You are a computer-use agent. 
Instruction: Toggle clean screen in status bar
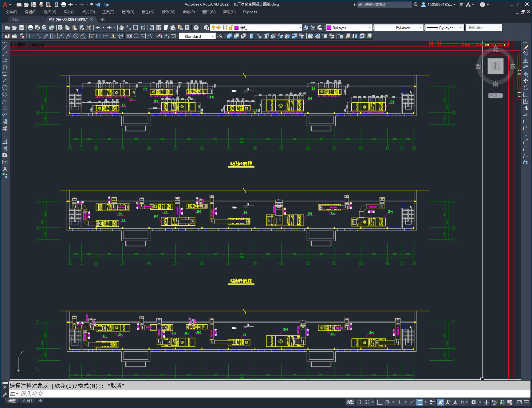pos(519,402)
